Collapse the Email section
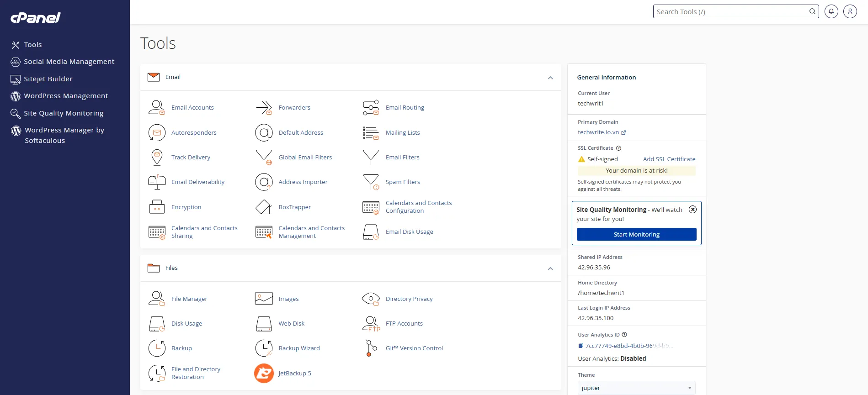 [550, 78]
